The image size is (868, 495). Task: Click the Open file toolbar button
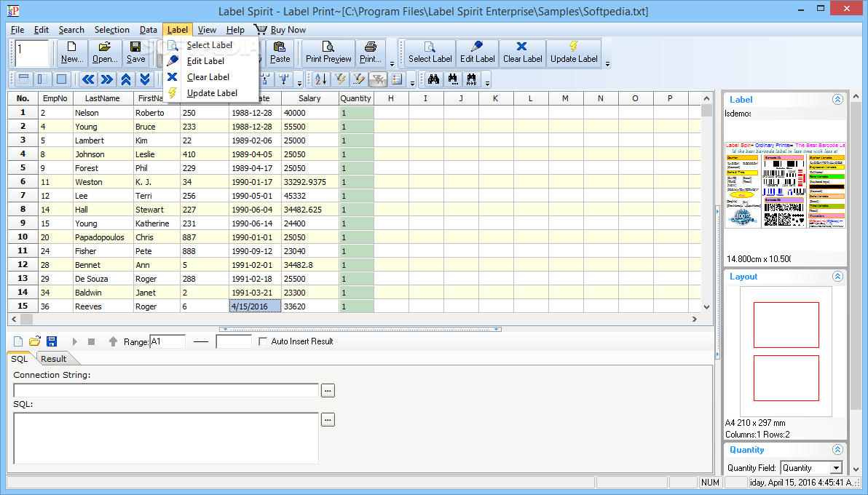pos(105,52)
